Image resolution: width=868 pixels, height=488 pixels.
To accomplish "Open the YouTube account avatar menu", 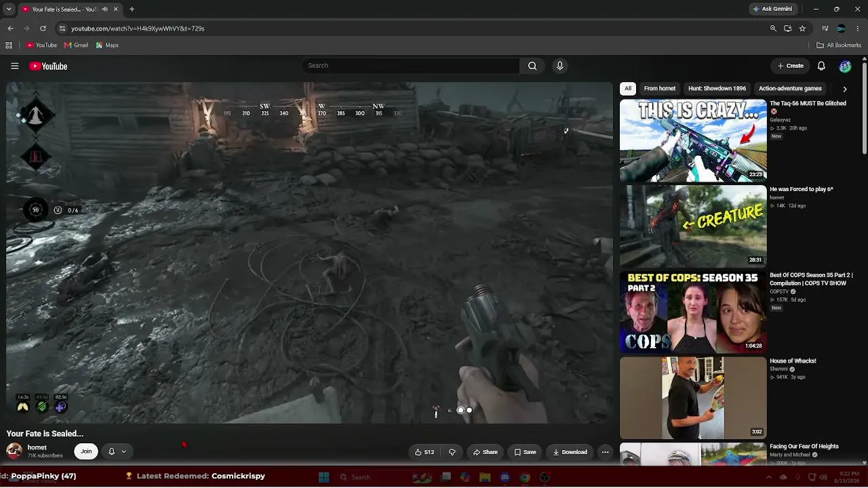I will pos(845,66).
